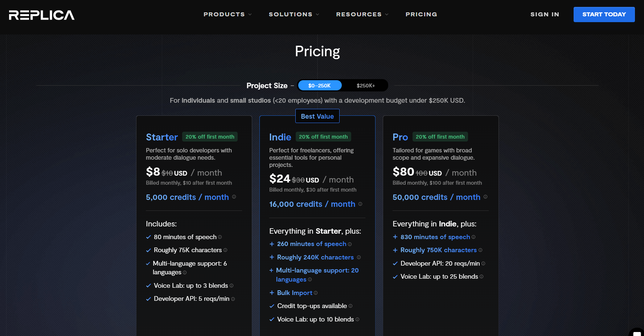Expand the Resources dropdown menu

[362, 15]
